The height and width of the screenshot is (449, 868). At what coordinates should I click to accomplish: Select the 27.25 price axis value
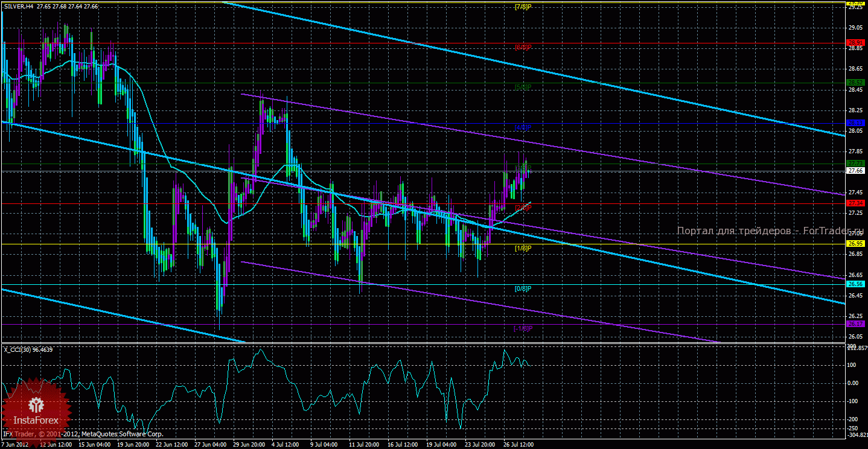tap(856, 213)
